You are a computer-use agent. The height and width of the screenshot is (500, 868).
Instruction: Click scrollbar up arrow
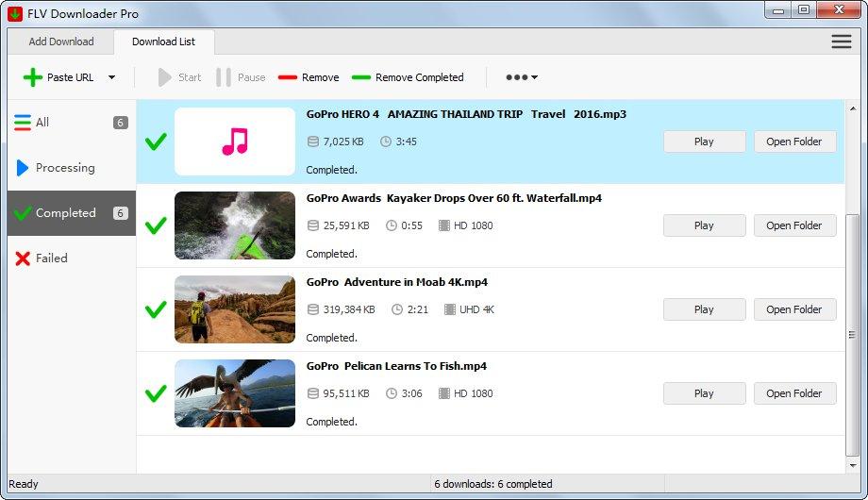[853, 108]
